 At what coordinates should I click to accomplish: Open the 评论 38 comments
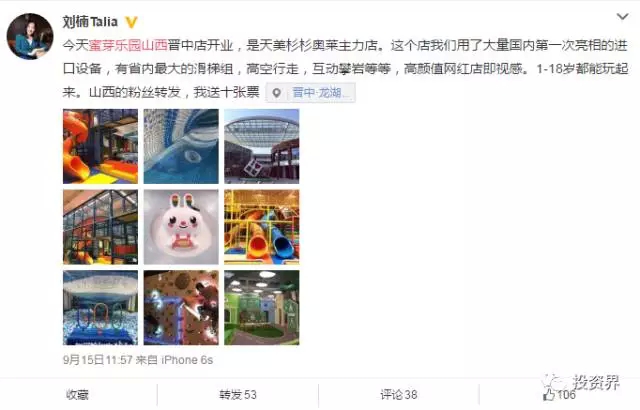(399, 394)
